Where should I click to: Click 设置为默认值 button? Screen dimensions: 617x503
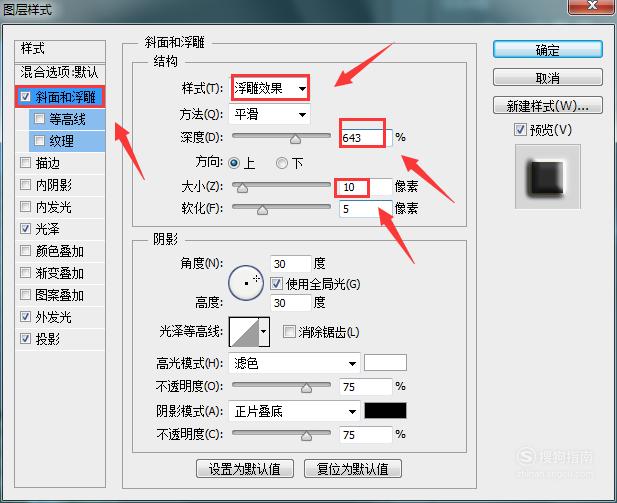click(x=245, y=469)
